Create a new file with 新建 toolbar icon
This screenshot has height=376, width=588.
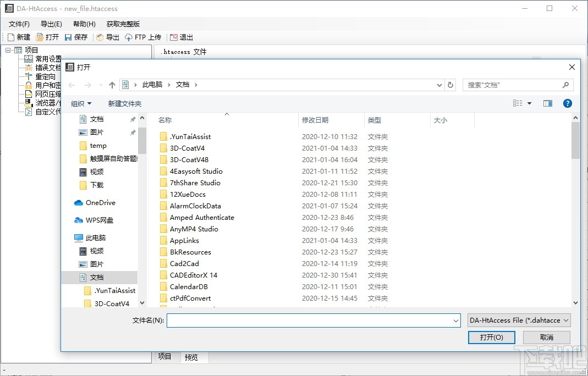pyautogui.click(x=19, y=37)
